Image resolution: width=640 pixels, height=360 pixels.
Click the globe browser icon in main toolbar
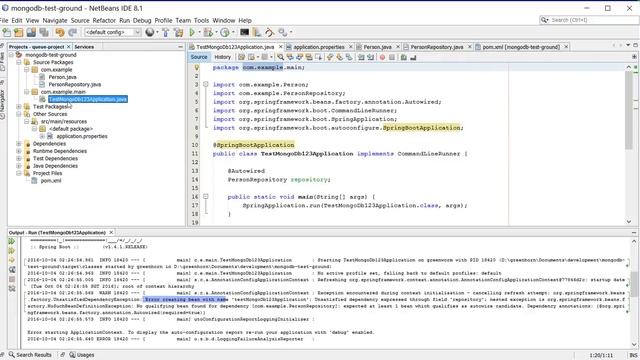coord(149,32)
